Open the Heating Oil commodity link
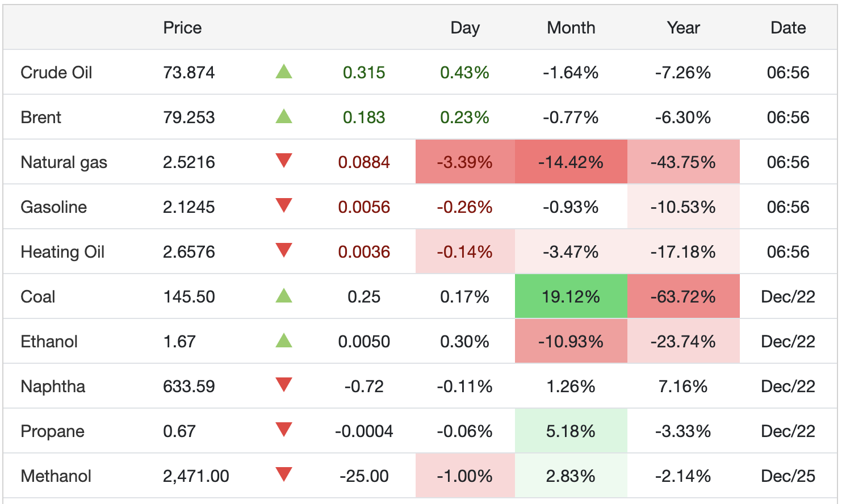 coord(62,252)
